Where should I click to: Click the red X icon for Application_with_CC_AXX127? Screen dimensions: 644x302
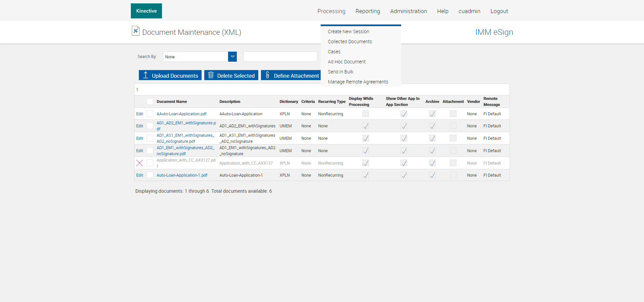(x=140, y=163)
